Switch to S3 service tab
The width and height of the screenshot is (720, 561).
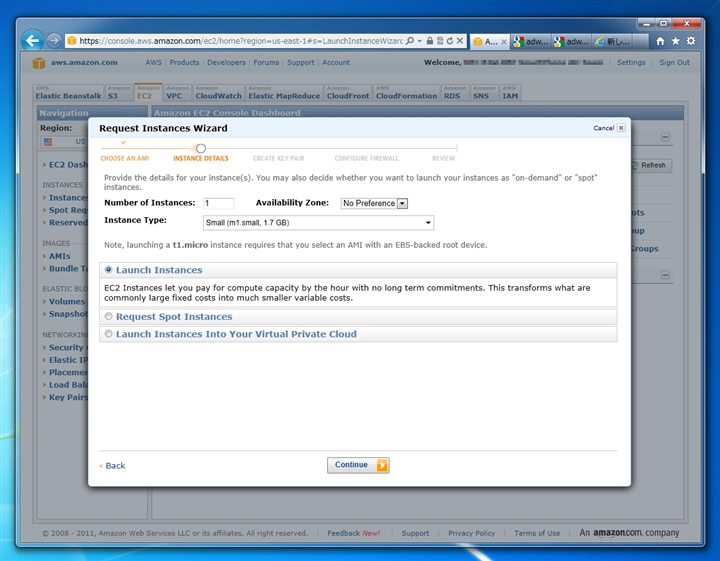click(118, 93)
